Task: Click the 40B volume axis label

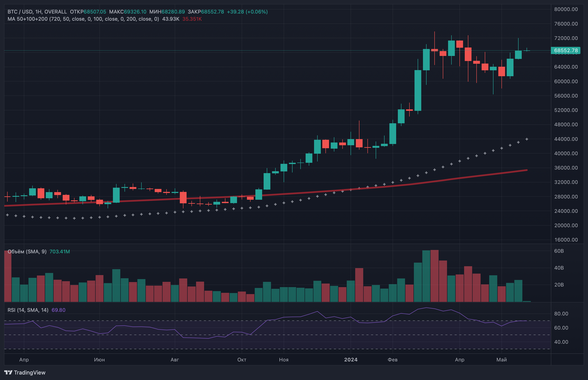Action: (559, 268)
